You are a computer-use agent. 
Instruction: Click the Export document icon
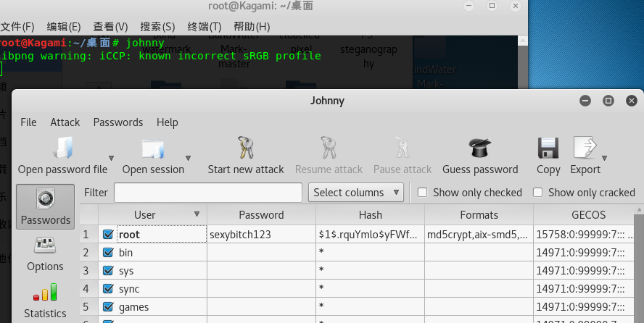tap(585, 148)
